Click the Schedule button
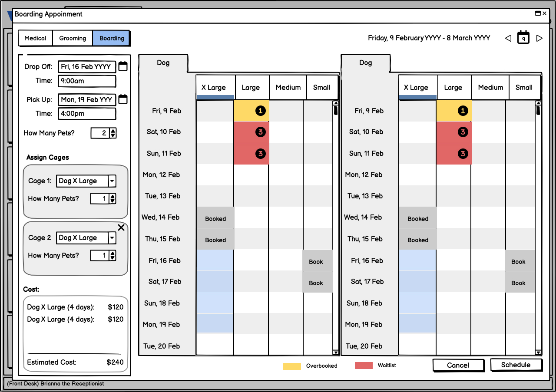Viewport: 556px width, 392px height. tap(516, 365)
